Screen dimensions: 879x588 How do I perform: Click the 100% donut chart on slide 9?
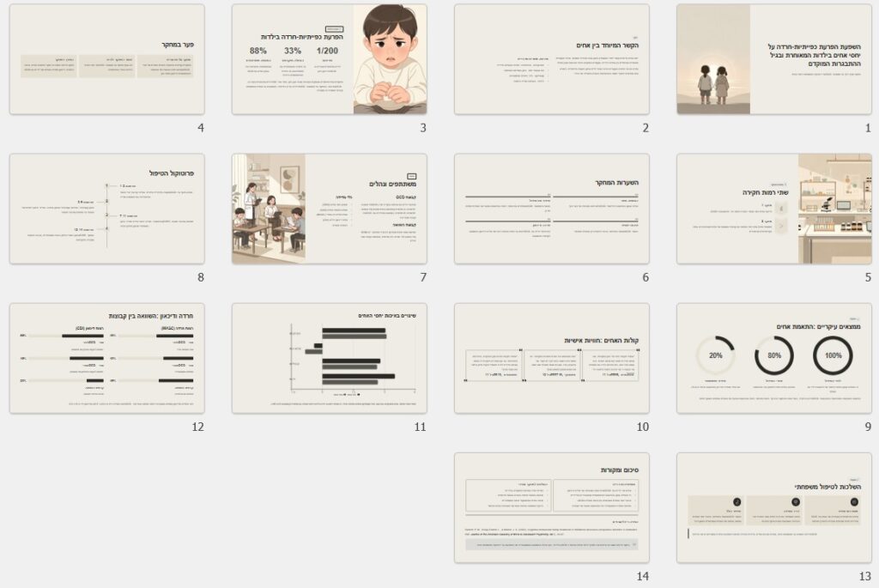[832, 355]
